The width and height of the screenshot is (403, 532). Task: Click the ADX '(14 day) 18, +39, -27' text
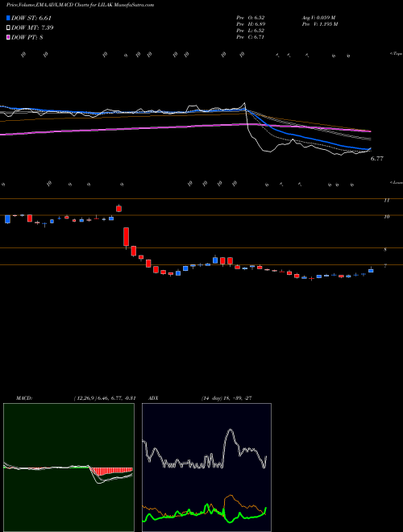(226, 398)
